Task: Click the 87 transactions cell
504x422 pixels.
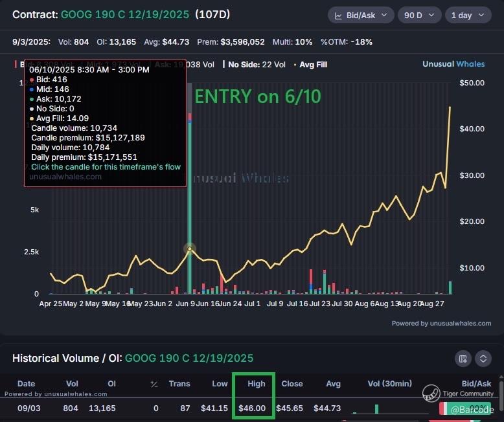Action: pyautogui.click(x=185, y=408)
